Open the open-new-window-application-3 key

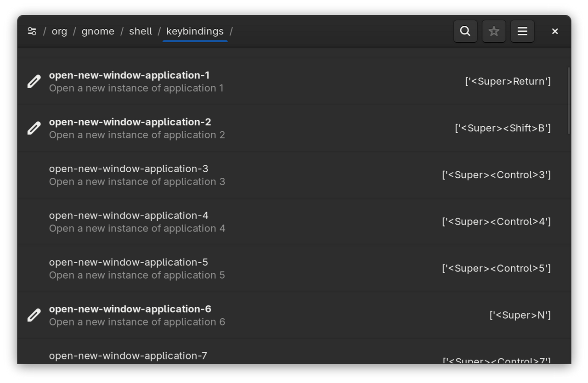[x=129, y=169]
